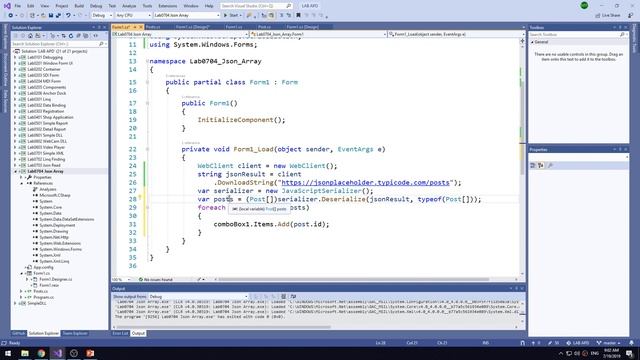
Task: Collapse the Form1_Load method outline toggle
Action: pyautogui.click(x=147, y=149)
